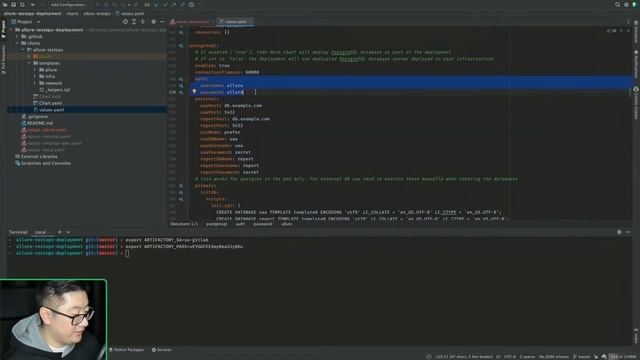This screenshot has height=360, width=640.
Task: Click the navigate Back arrow
Action: (33, 4)
